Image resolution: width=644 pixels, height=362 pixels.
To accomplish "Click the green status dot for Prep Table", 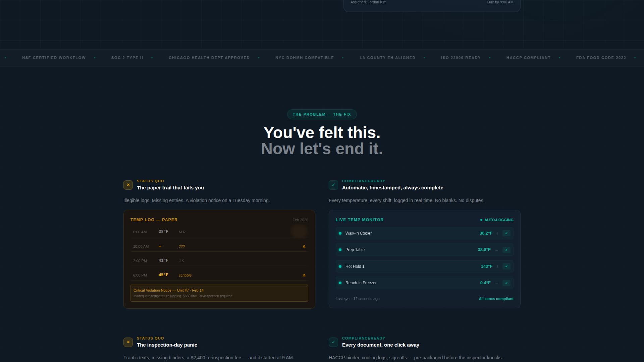I will (340, 250).
